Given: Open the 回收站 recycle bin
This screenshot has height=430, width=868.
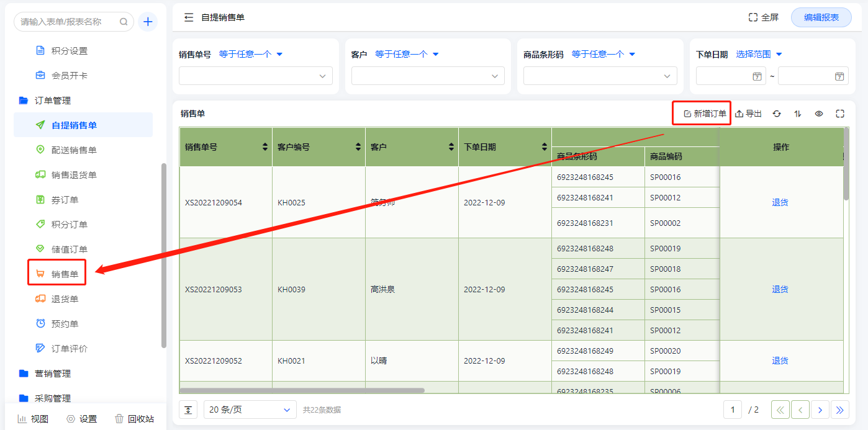Looking at the screenshot, I should click(134, 419).
